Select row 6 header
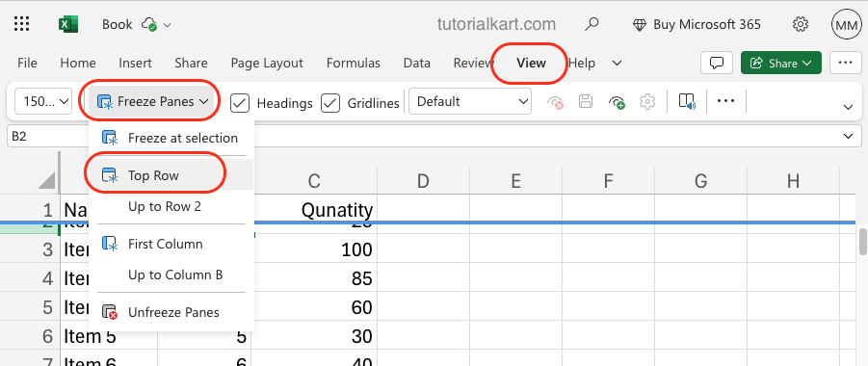Screen dimensions: 868x366 30,335
